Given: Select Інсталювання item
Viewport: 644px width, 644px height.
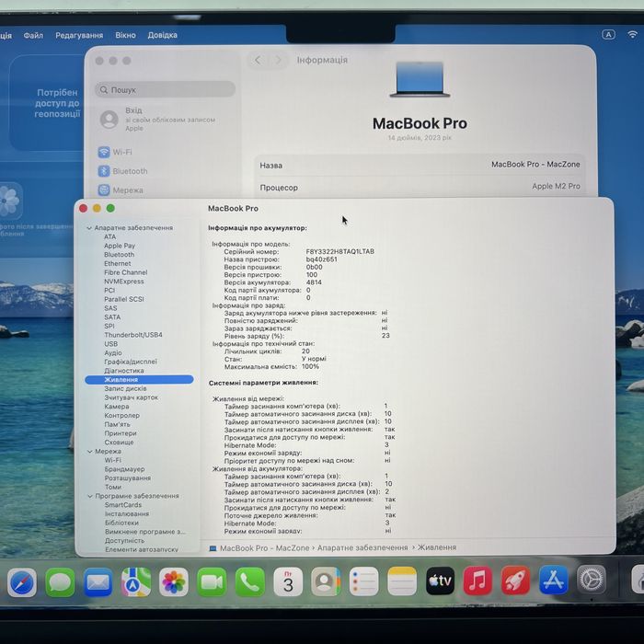Looking at the screenshot, I should pyautogui.click(x=127, y=513).
